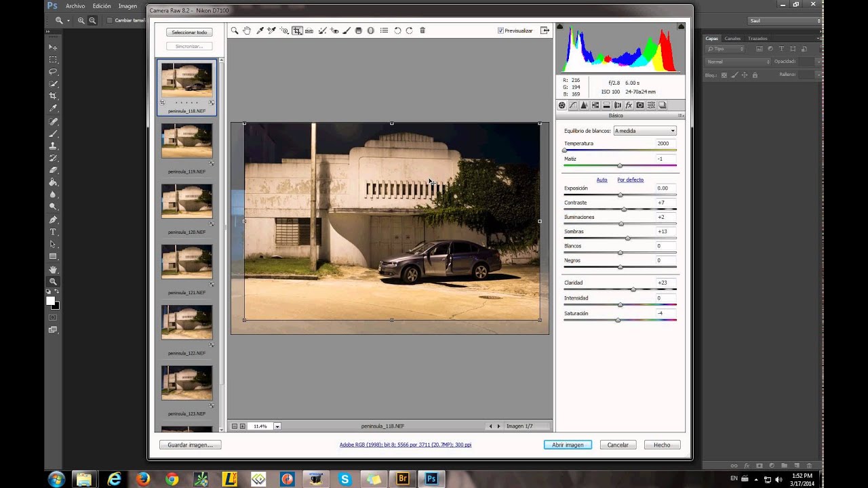
Task: Open the Adobe RGB workflow options link
Action: coord(406,445)
